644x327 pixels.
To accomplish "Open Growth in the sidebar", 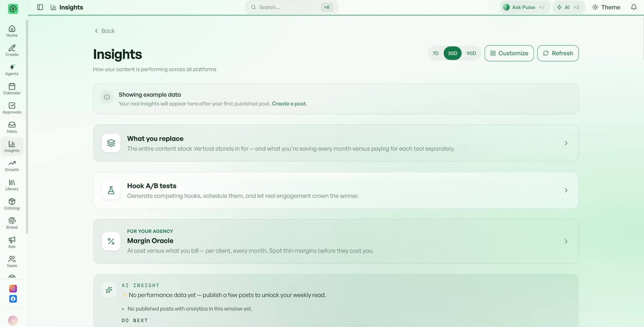I will point(12,166).
